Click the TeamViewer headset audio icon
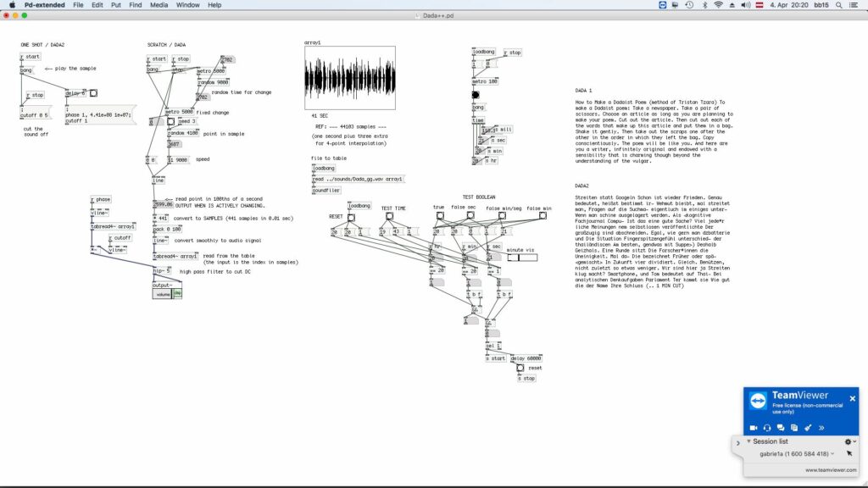Image resolution: width=868 pixels, height=488 pixels. pos(767,428)
